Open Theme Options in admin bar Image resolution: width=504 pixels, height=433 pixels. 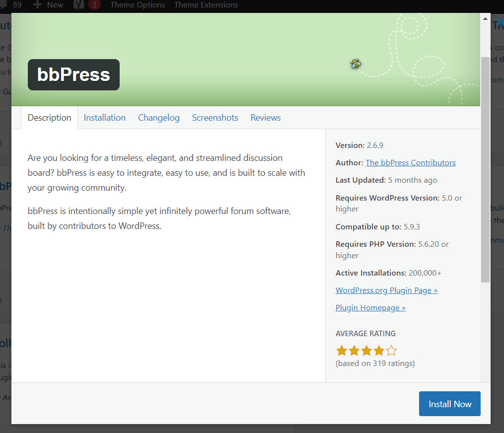pos(138,5)
